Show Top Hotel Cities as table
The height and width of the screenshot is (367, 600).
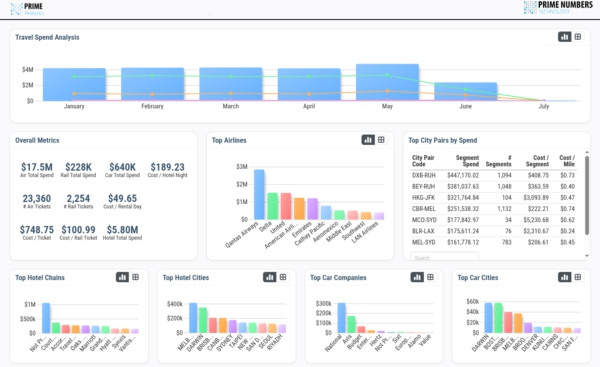tap(283, 277)
